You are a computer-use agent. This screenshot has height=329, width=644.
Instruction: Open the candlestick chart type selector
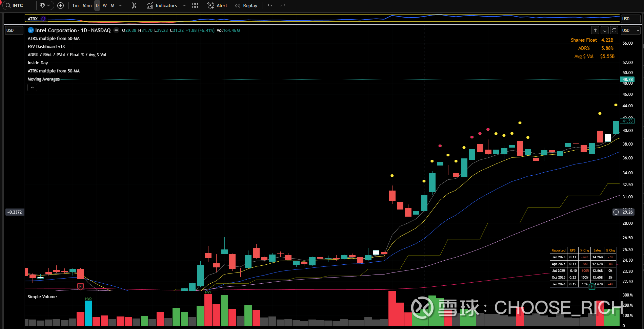[x=134, y=5]
